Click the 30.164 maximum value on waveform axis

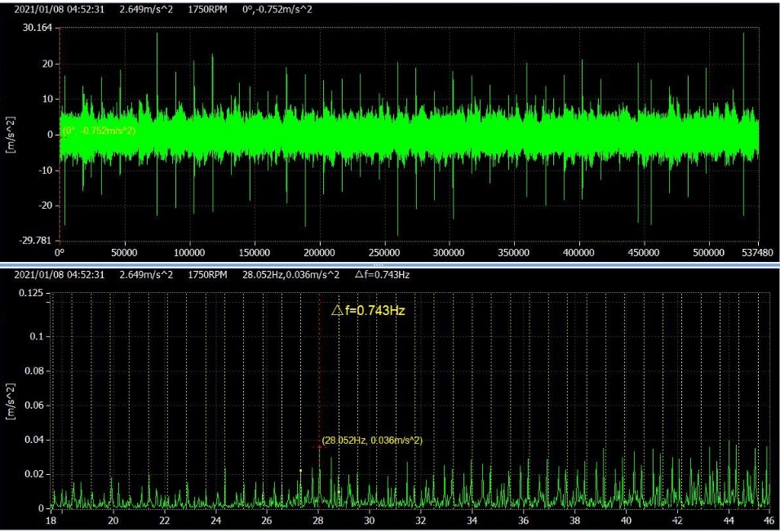38,28
